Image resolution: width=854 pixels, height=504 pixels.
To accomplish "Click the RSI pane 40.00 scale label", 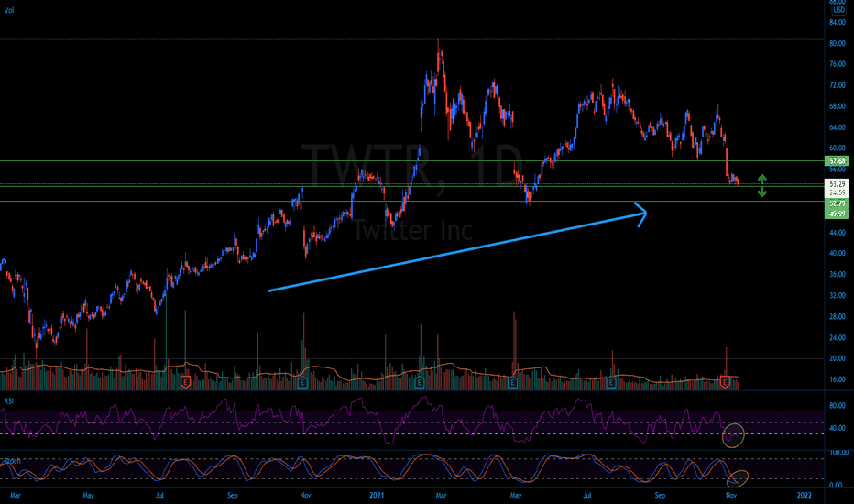I will coord(838,428).
